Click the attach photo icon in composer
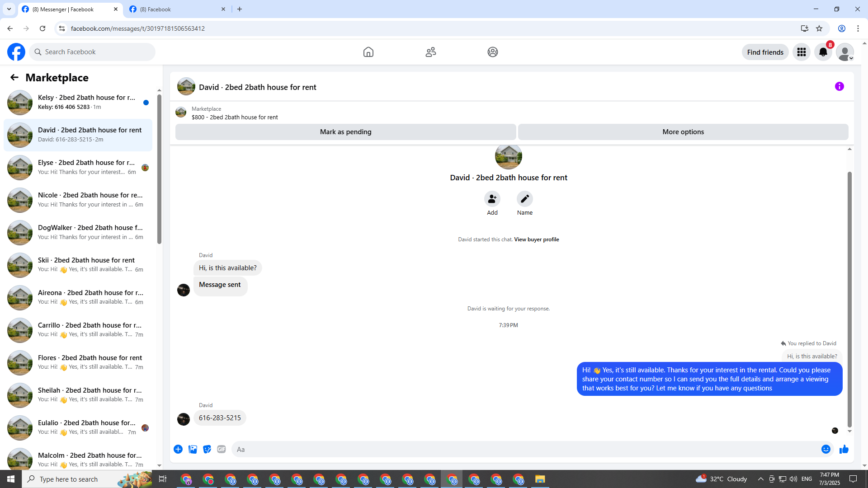The image size is (868, 488). point(193,449)
